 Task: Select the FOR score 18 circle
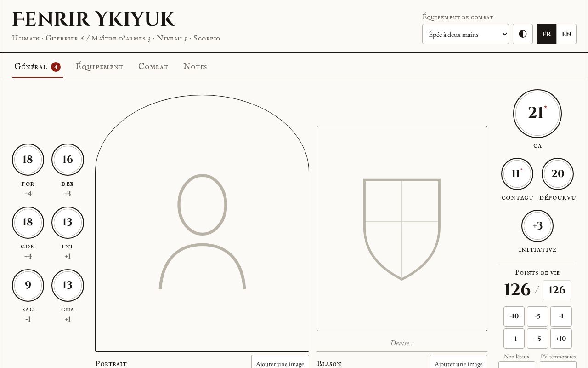[28, 160]
